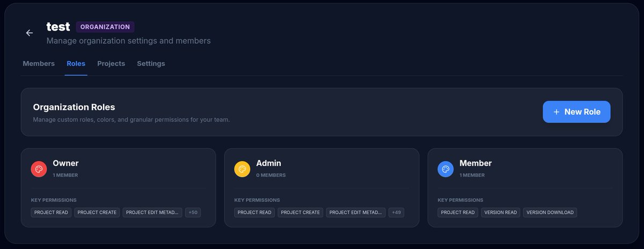
Task: Select the Roles tab
Action: click(76, 63)
